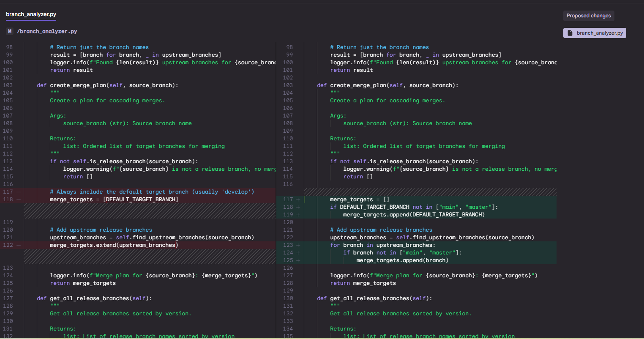This screenshot has width=644, height=339.
Task: Click the removed merge_targets.extend(upstream_branches) line
Action: point(114,245)
